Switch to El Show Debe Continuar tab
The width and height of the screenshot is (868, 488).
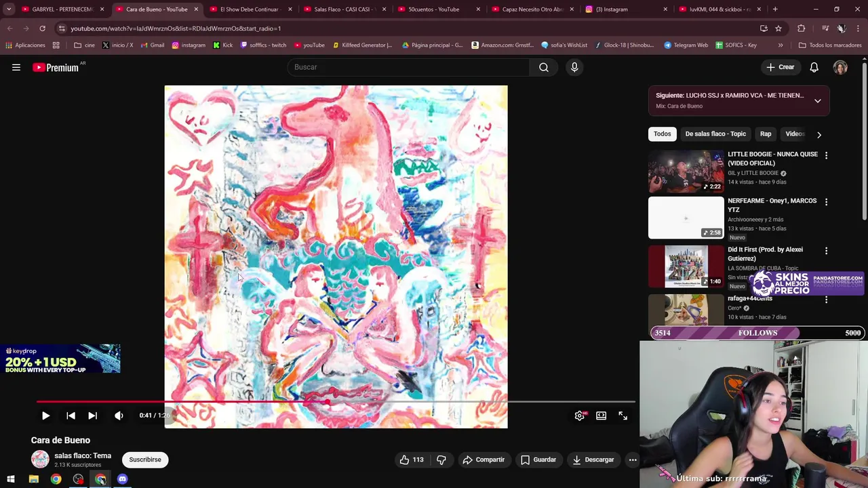tap(251, 9)
